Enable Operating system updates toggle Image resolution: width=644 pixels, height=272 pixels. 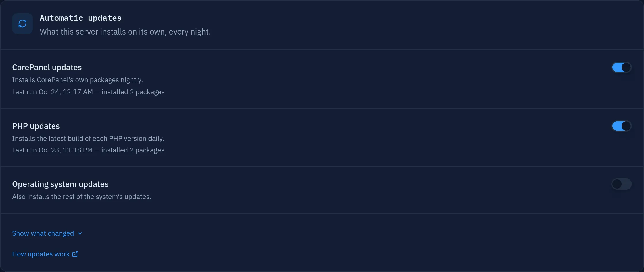click(x=621, y=184)
